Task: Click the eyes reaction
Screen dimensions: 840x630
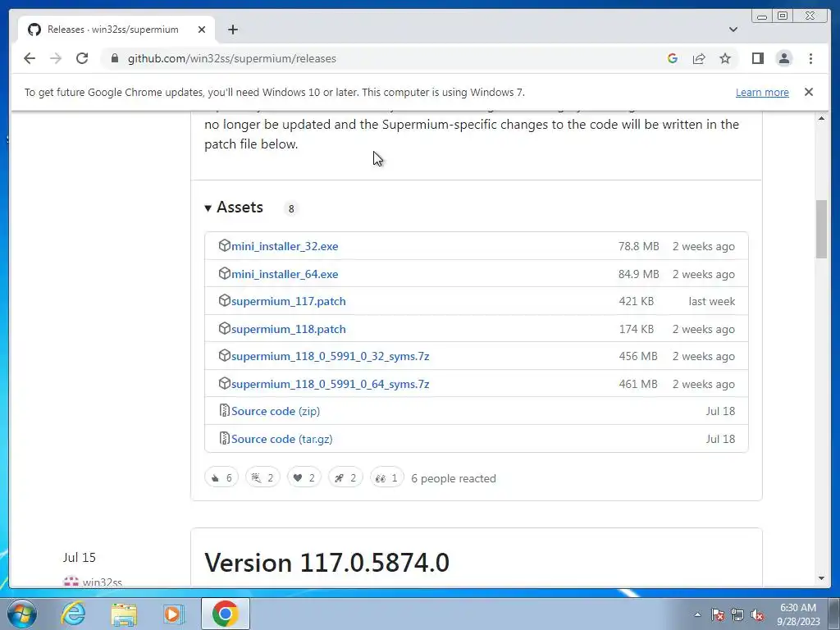Action: point(387,478)
